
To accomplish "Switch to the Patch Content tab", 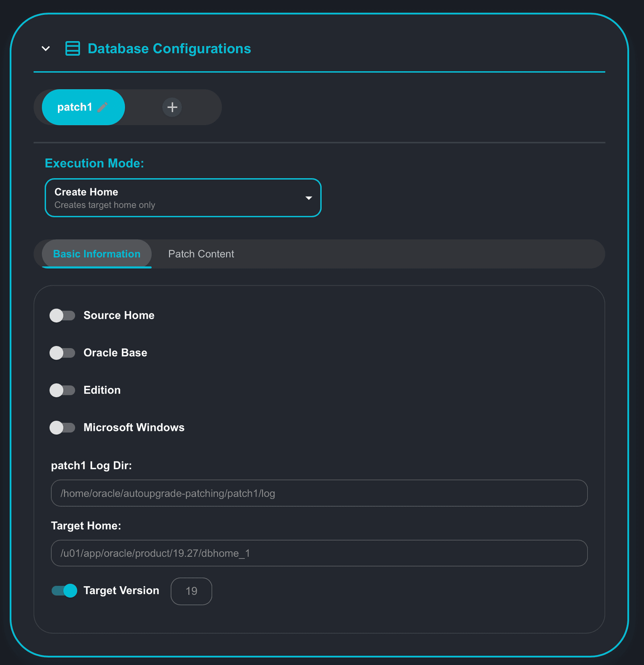I will 201,254.
